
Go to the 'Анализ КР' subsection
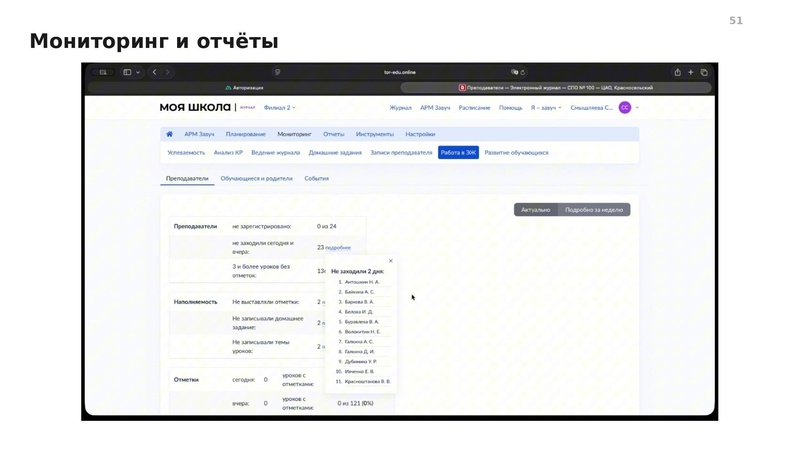tap(228, 153)
